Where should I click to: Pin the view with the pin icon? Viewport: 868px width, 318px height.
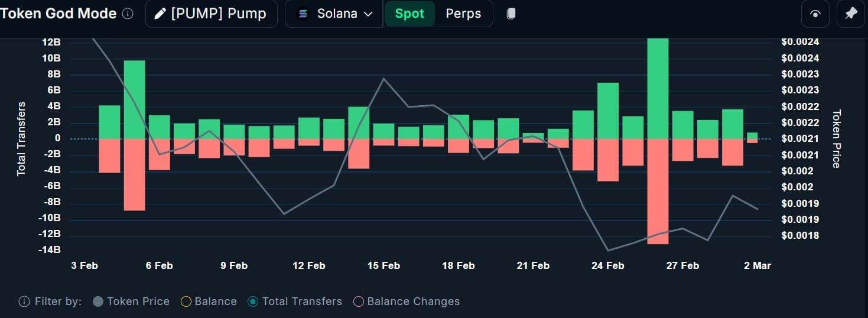click(851, 14)
